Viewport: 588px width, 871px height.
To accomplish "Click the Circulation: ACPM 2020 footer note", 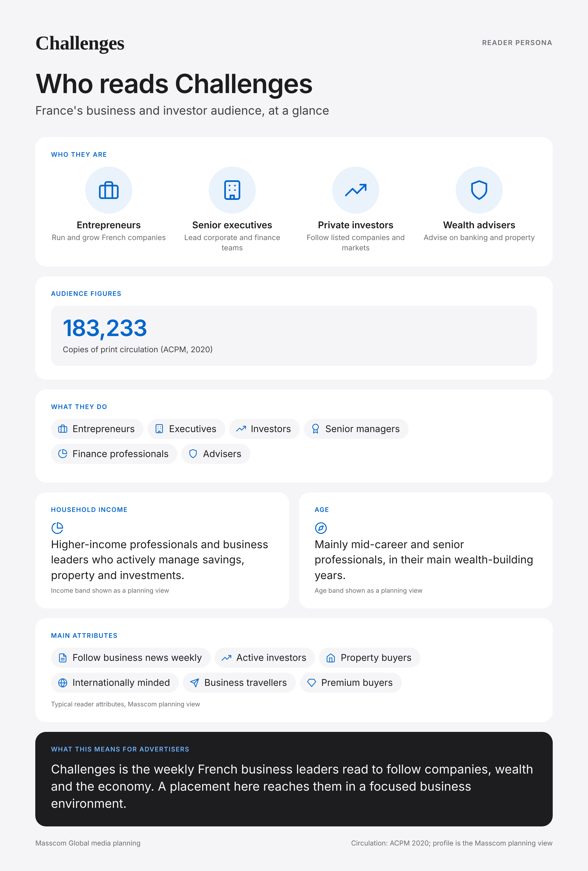I will click(452, 843).
